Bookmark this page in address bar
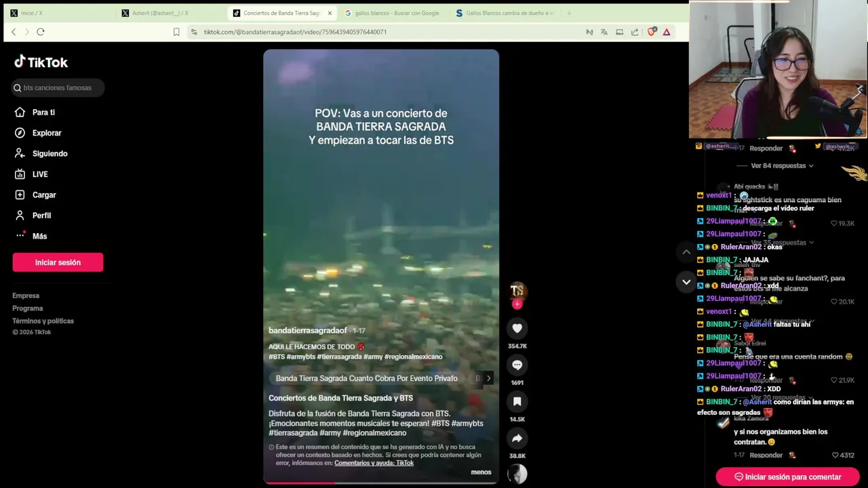Image resolution: width=868 pixels, height=488 pixels. [x=176, y=32]
